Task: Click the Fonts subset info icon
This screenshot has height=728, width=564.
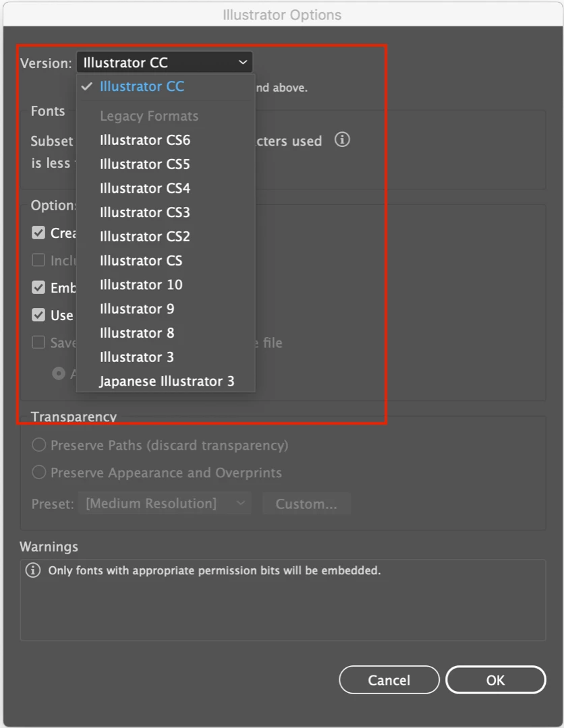Action: point(343,140)
